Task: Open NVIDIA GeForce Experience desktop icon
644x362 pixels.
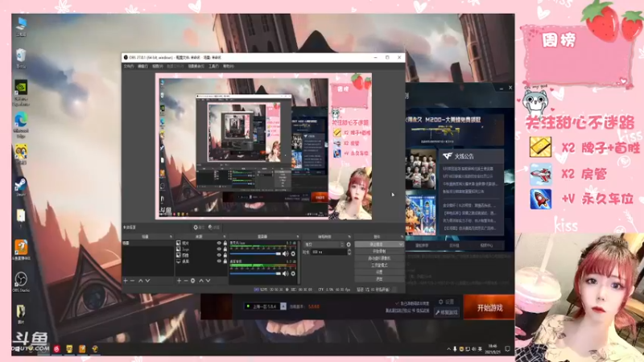Action: (x=21, y=93)
